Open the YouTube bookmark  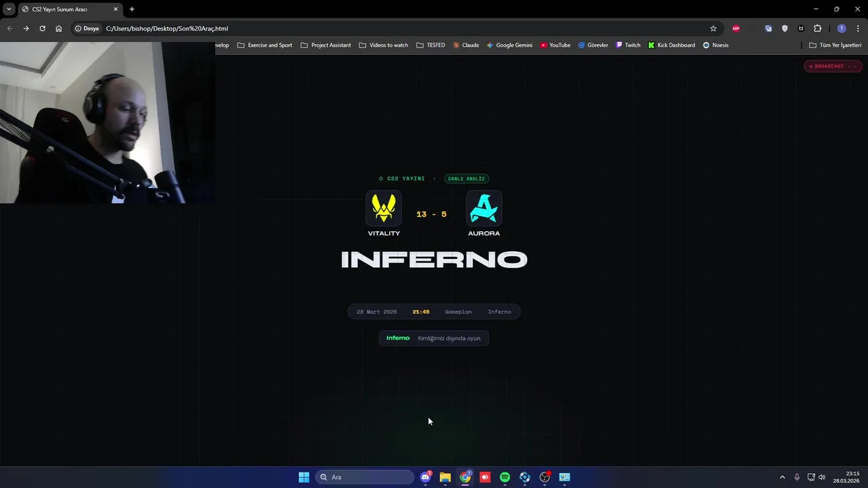pos(555,45)
